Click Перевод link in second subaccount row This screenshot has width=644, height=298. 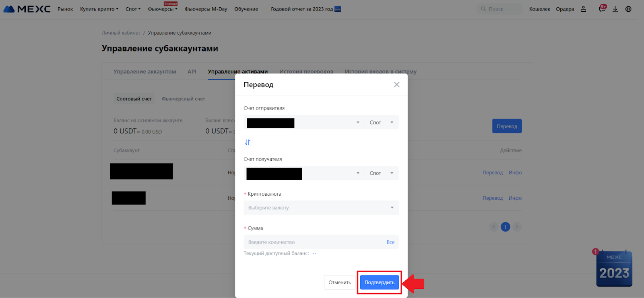point(493,198)
